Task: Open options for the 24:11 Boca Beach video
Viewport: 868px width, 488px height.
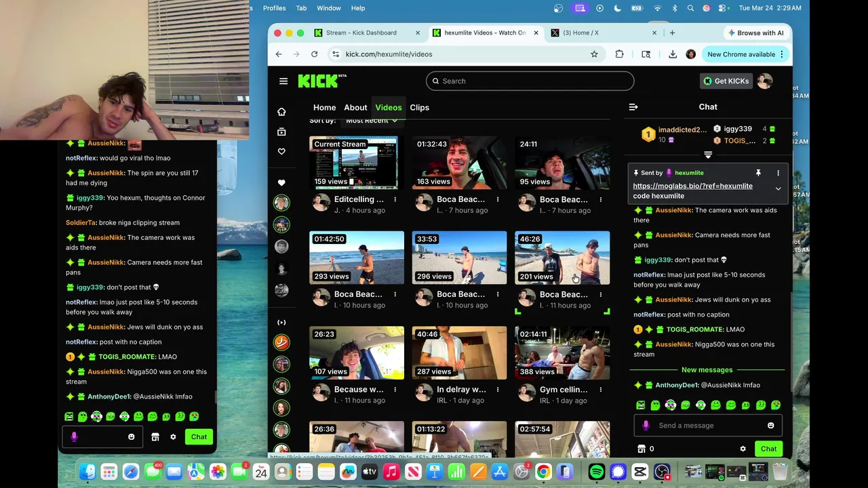Action: pos(600,200)
